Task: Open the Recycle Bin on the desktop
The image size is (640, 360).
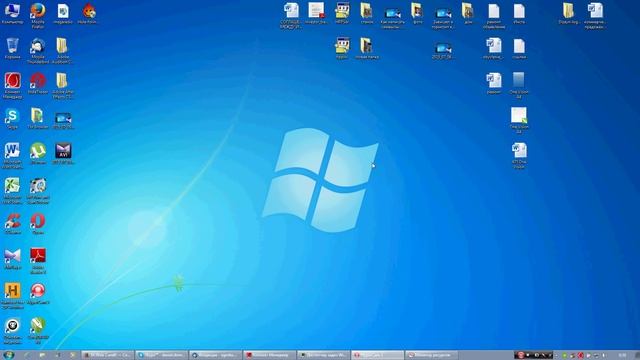Action: [x=12, y=46]
